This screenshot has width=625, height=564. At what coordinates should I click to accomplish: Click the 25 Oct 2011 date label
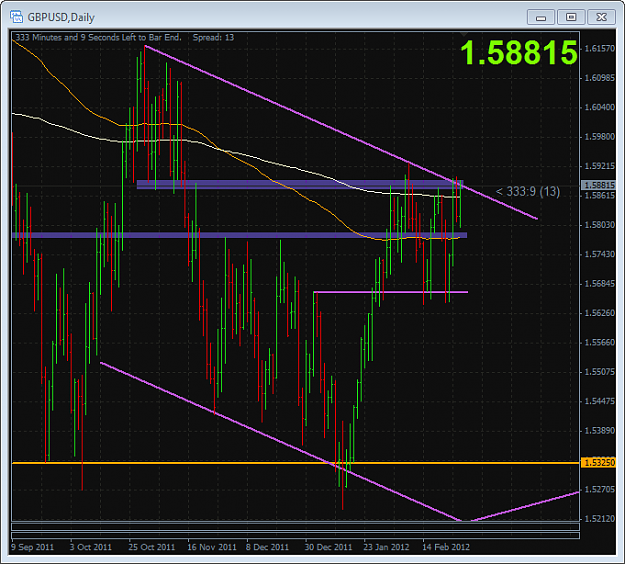[152, 547]
